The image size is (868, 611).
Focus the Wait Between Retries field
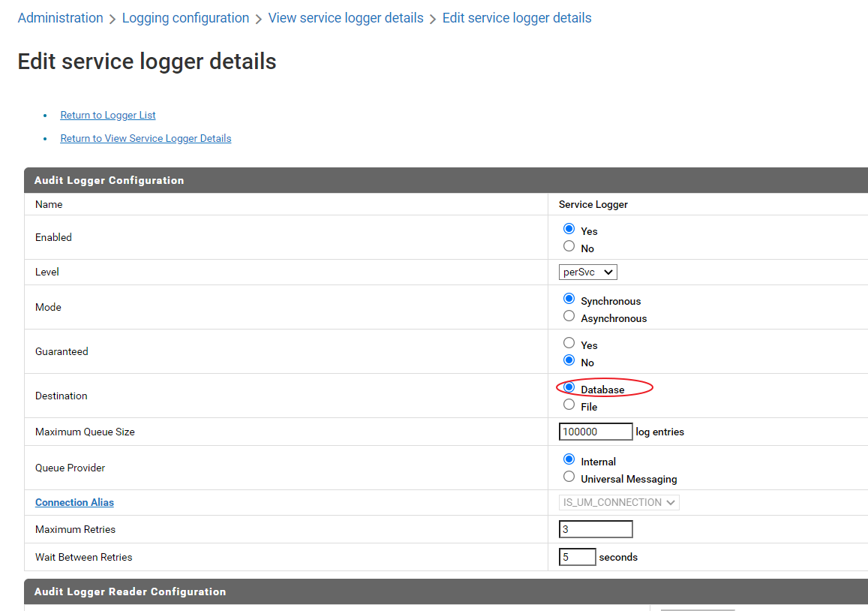coord(578,557)
